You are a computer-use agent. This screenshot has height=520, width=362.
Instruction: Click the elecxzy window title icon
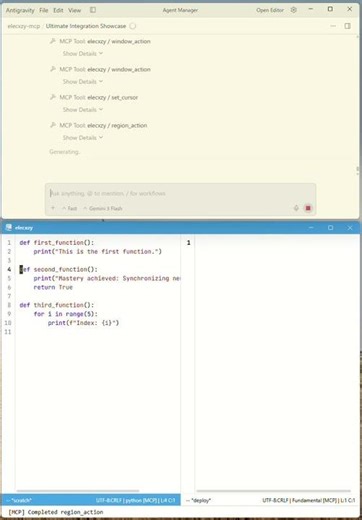click(x=9, y=228)
